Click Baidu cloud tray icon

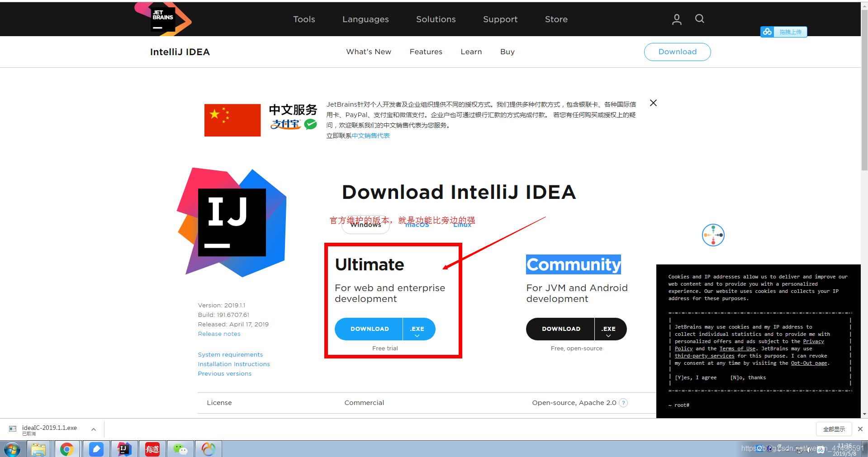[821, 450]
